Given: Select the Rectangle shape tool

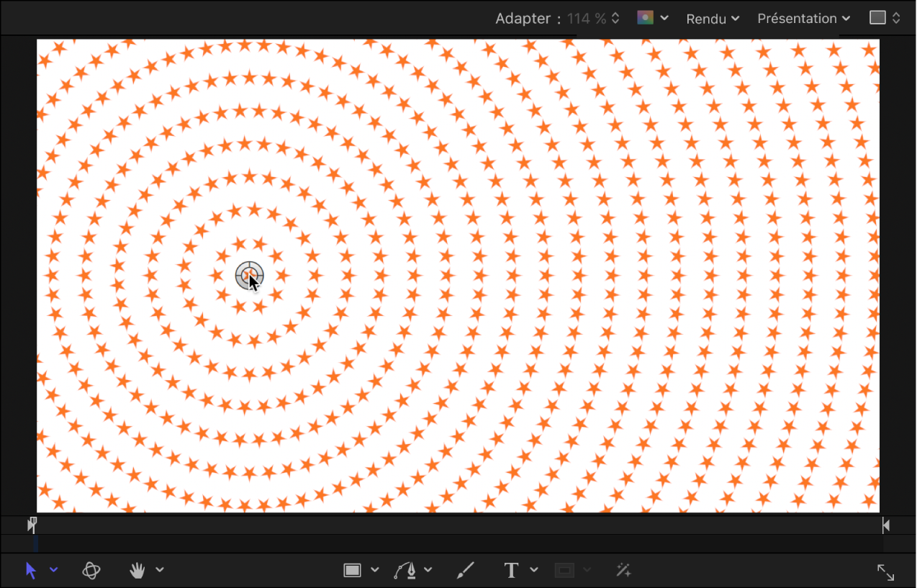Looking at the screenshot, I should point(352,571).
